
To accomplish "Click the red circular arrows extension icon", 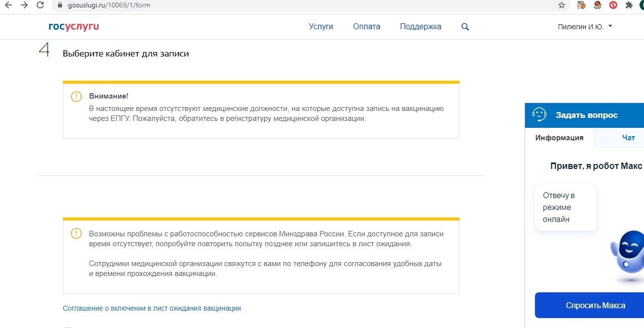I will click(613, 5).
